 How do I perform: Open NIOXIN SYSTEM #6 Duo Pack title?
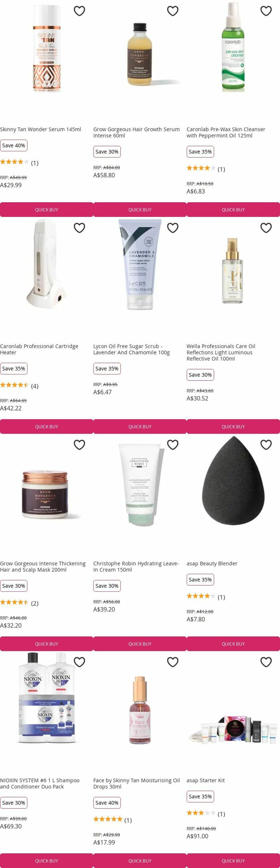[40, 784]
